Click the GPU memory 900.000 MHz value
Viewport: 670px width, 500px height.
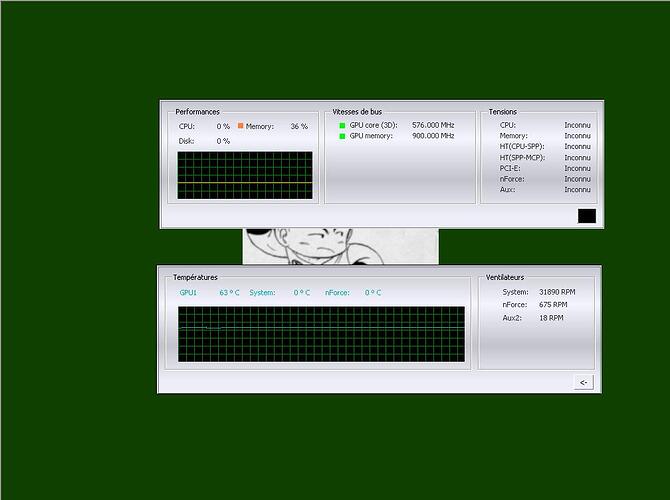coord(433,136)
